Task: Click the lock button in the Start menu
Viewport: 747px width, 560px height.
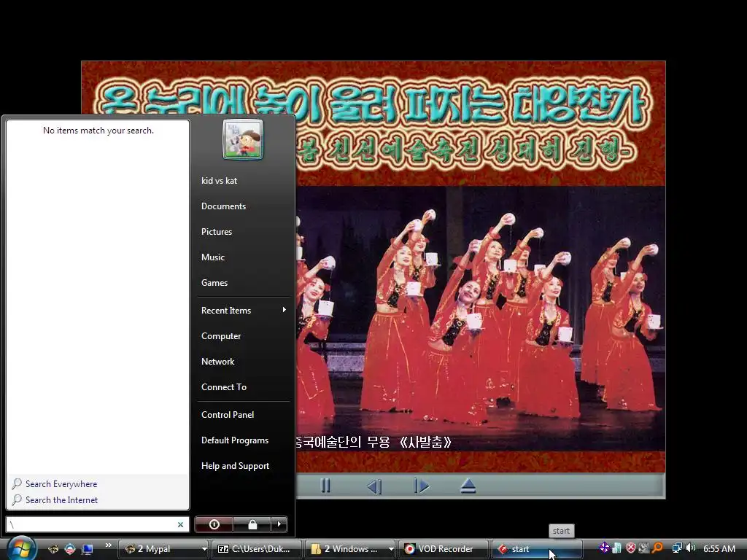Action: click(252, 524)
